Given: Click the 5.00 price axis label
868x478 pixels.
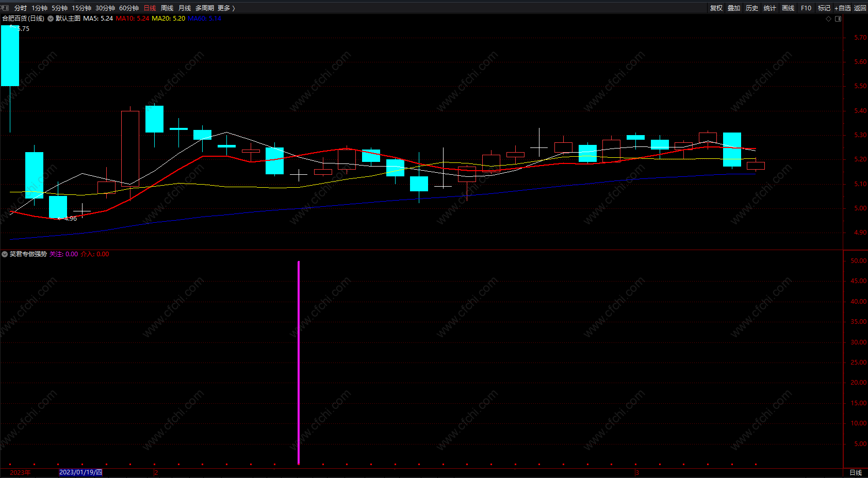Looking at the screenshot, I should click(x=860, y=208).
